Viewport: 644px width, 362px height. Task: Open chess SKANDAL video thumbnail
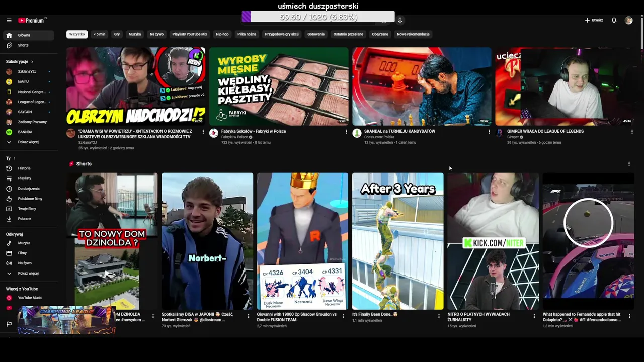click(x=422, y=86)
